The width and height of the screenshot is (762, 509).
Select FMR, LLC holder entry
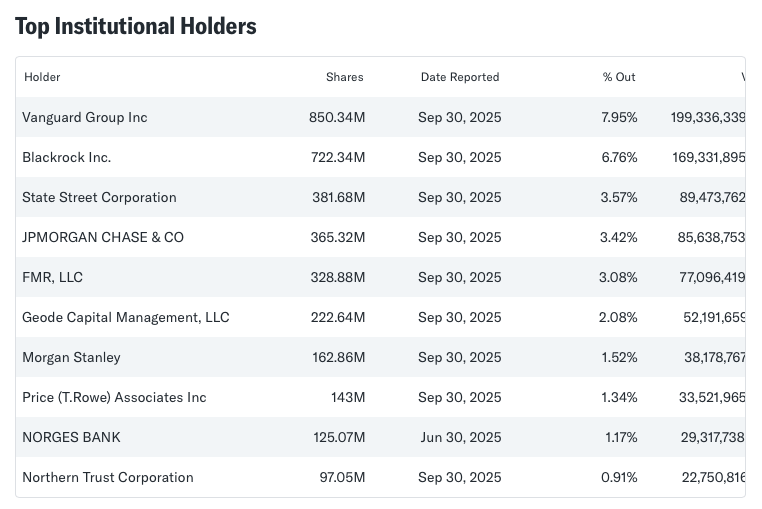[52, 277]
